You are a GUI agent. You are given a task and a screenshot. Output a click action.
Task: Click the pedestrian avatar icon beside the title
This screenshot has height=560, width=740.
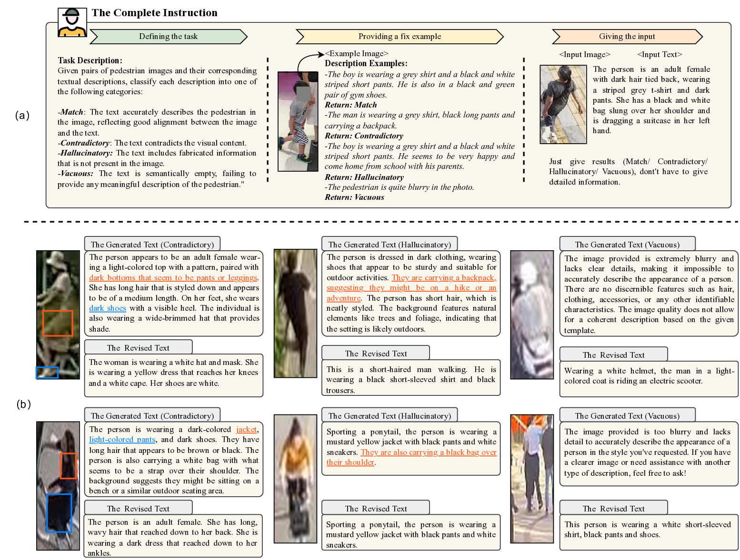(71, 21)
